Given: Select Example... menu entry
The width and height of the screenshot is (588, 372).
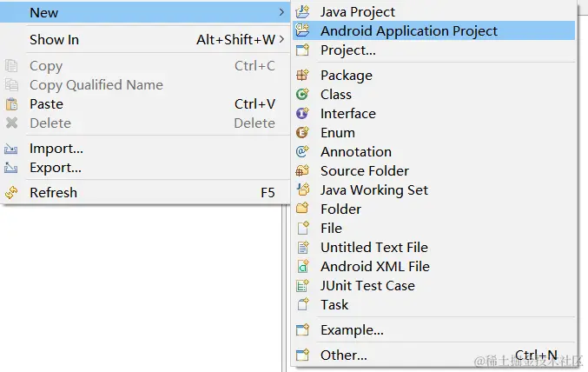Looking at the screenshot, I should 352,330.
